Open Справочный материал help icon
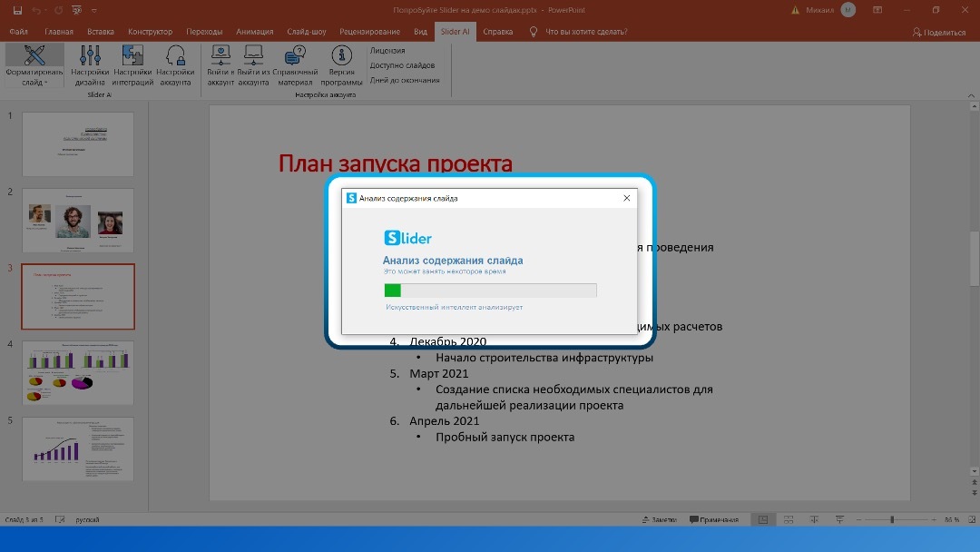Image resolution: width=980 pixels, height=552 pixels. pyautogui.click(x=295, y=56)
